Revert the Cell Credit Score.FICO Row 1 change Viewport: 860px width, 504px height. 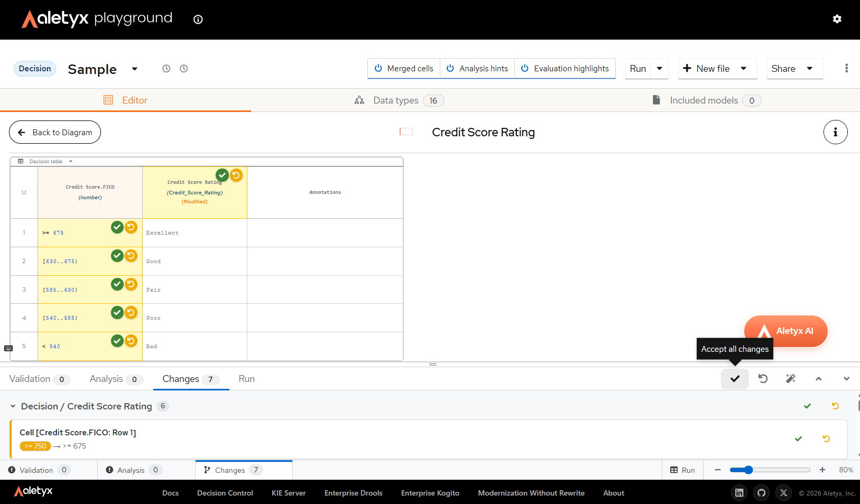pyautogui.click(x=826, y=439)
